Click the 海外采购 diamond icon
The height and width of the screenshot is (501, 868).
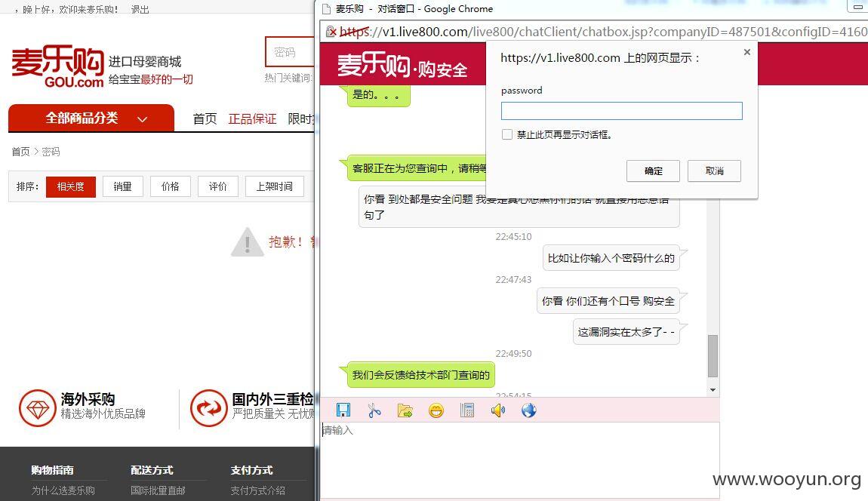(38, 408)
